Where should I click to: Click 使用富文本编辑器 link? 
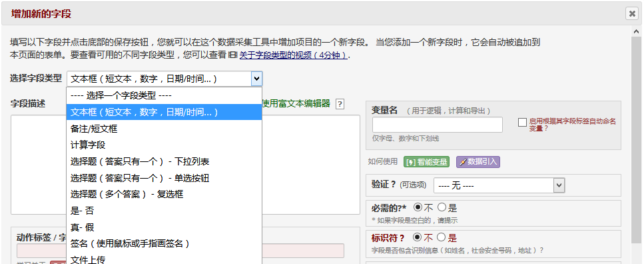[x=296, y=103]
